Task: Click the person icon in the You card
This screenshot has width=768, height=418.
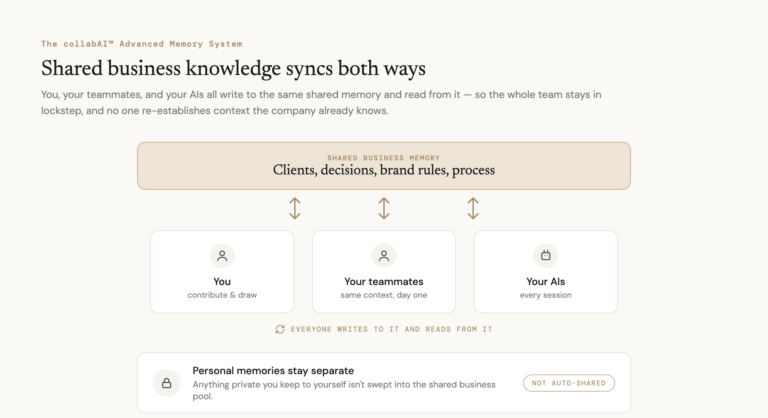Action: [222, 255]
